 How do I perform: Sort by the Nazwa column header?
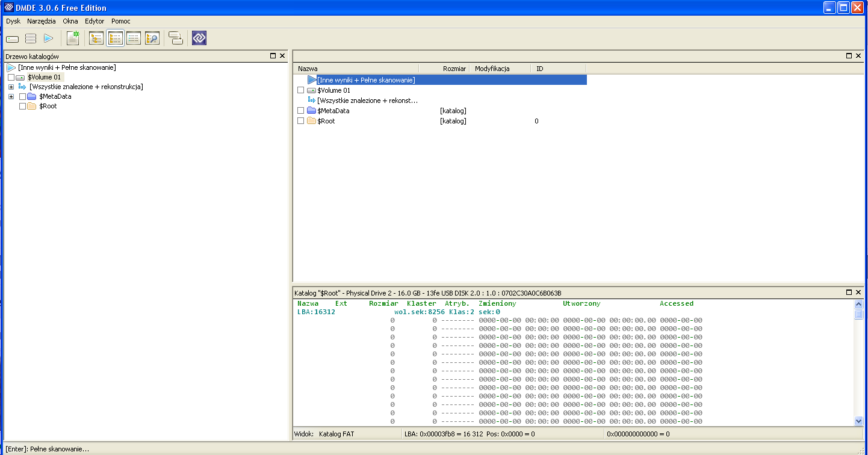tap(356, 69)
